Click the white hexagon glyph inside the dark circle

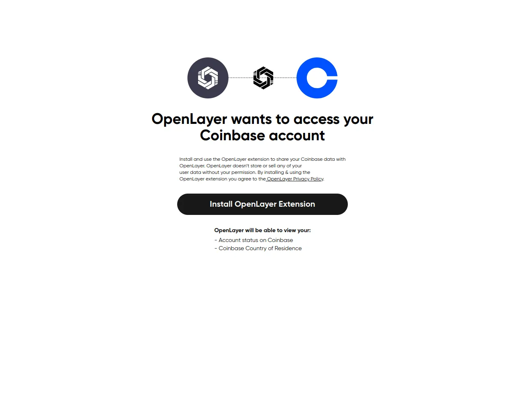(208, 78)
